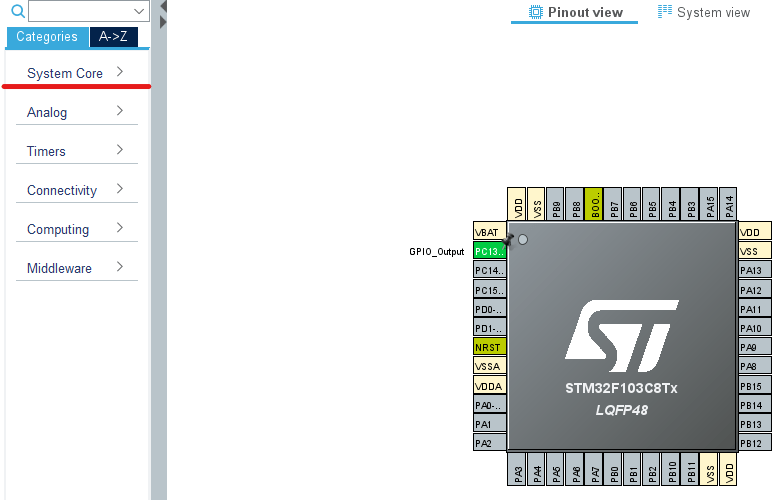Select the PD0 pin
The image size is (784, 500).
click(490, 308)
